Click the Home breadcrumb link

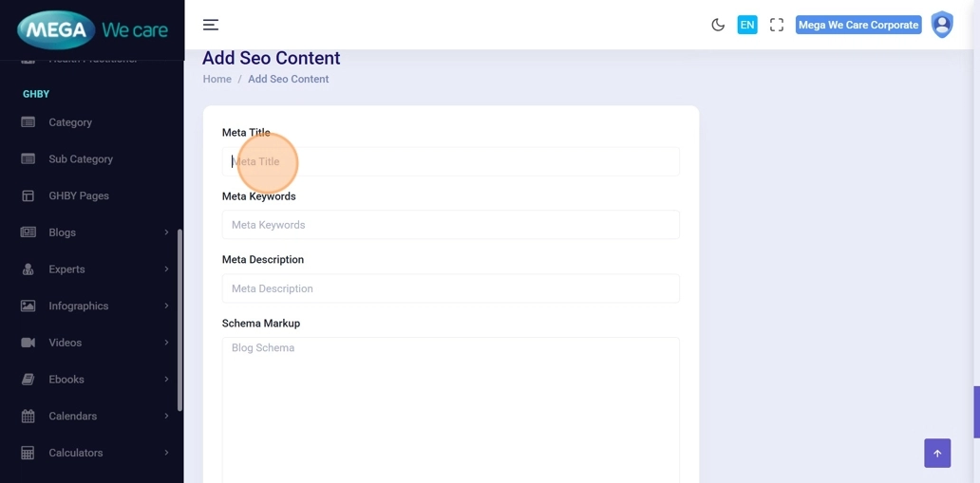(x=217, y=79)
